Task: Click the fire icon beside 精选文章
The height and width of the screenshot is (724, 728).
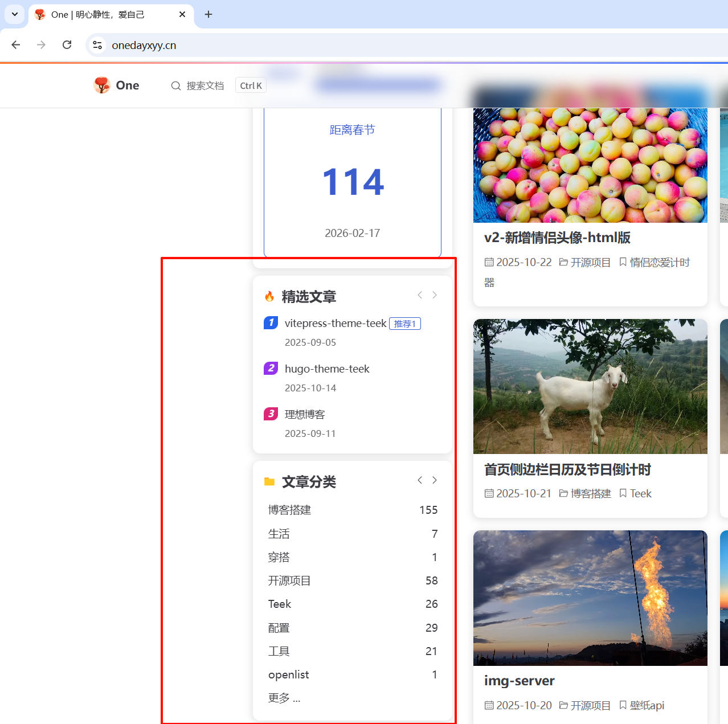Action: 269,296
